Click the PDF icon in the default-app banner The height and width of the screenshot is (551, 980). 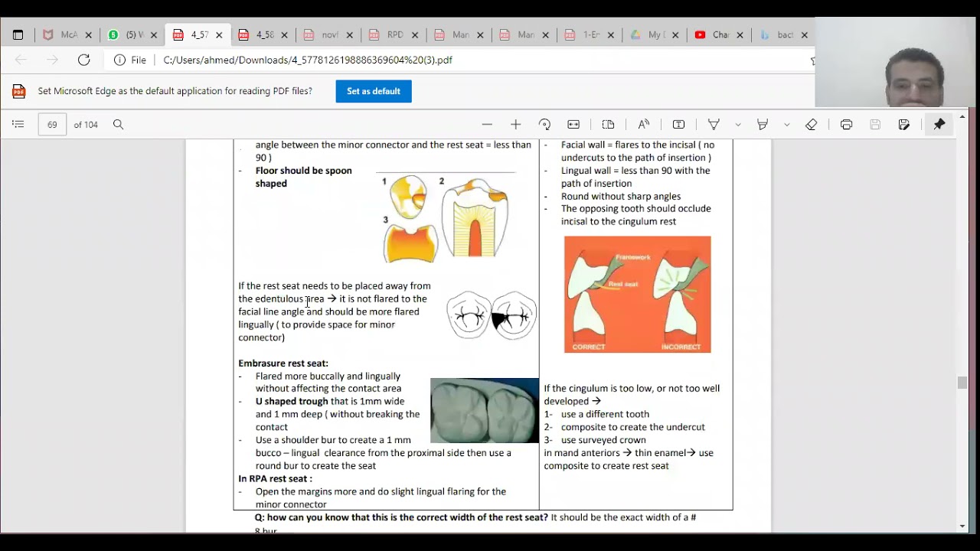pos(19,92)
